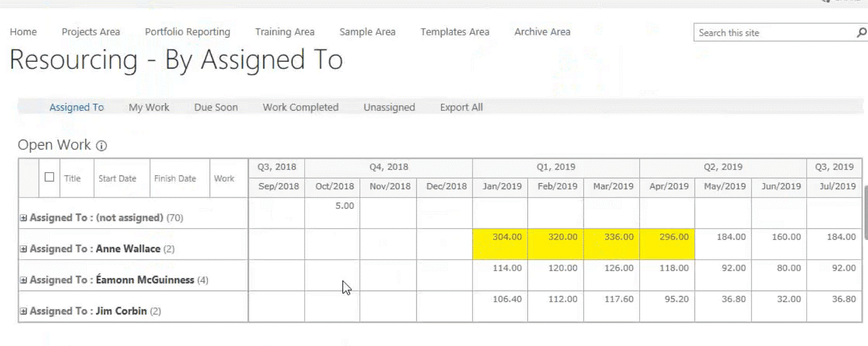Switch to the My Work tab
This screenshot has width=868, height=346.
coord(149,107)
